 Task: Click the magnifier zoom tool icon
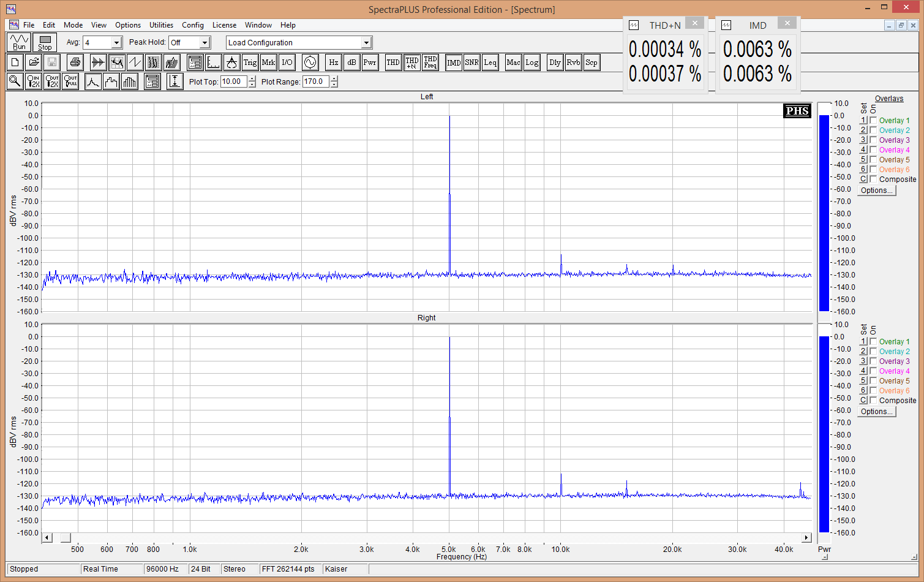click(15, 81)
